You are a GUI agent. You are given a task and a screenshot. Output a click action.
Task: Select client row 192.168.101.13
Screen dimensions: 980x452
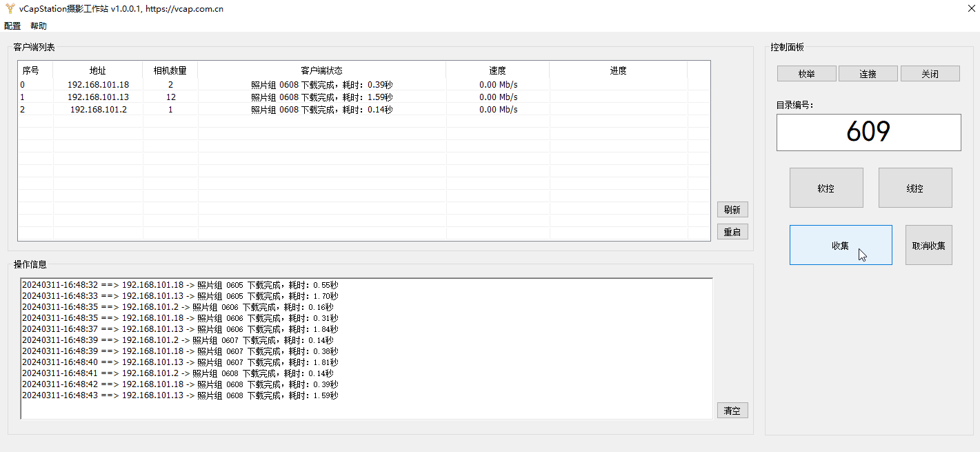[x=98, y=97]
